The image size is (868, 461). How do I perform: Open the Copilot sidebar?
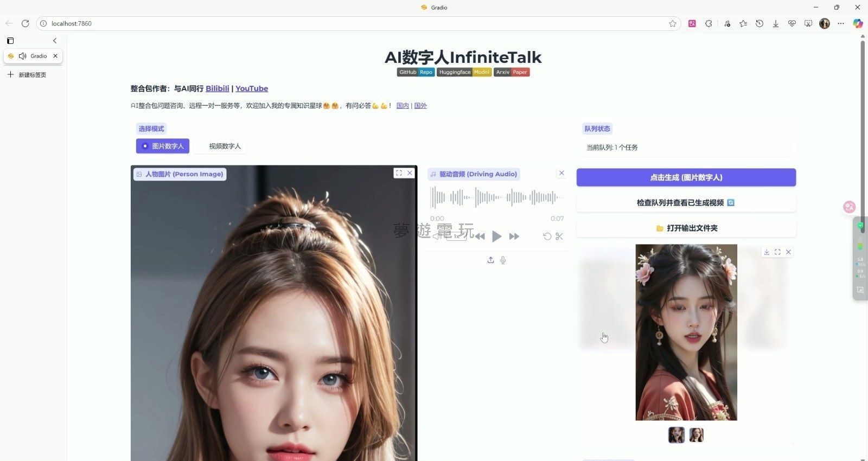858,23
